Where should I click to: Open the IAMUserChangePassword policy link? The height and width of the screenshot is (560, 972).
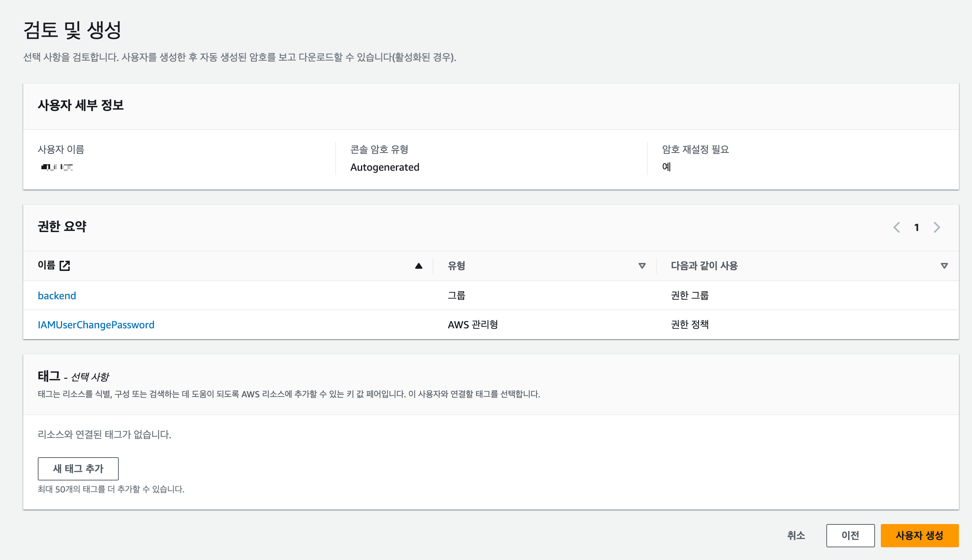coord(96,325)
